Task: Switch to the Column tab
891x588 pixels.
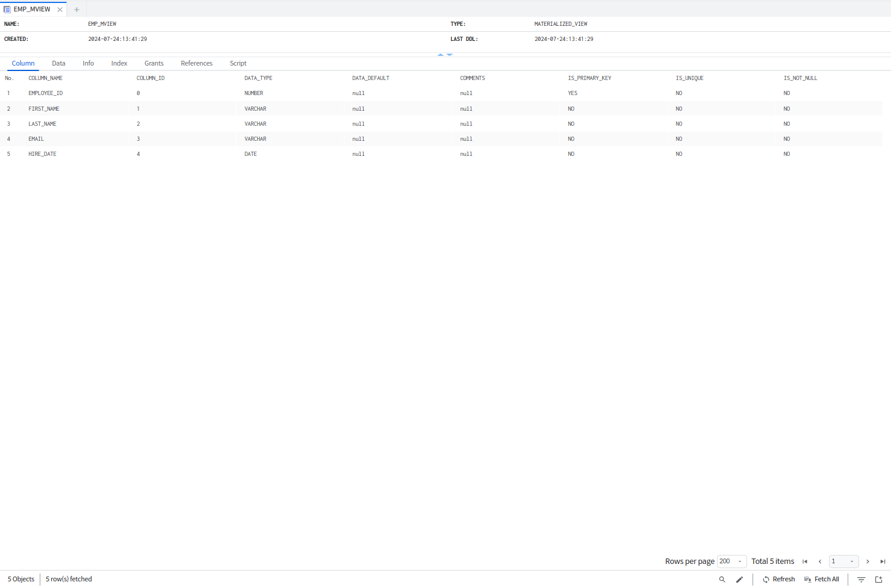Action: 23,63
